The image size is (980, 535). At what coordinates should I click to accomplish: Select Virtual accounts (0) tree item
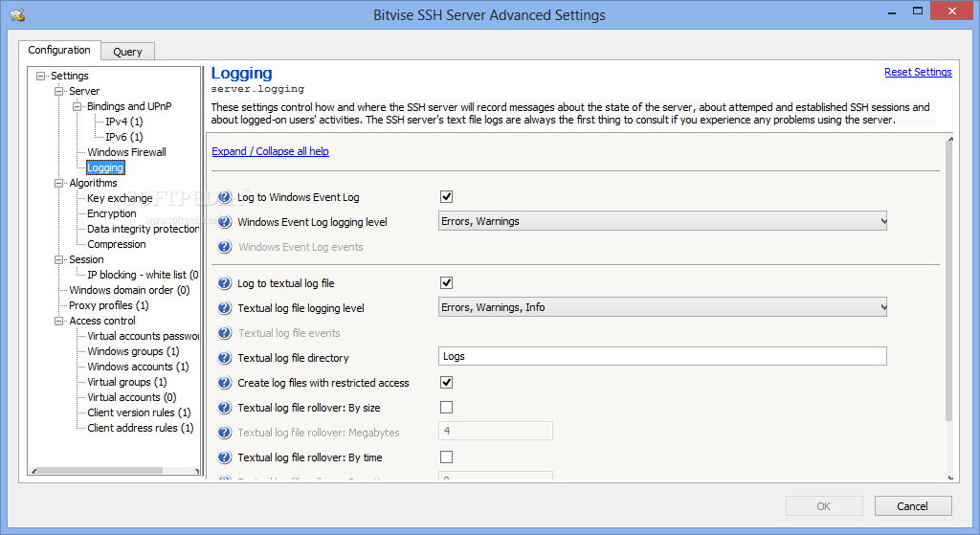tap(132, 397)
